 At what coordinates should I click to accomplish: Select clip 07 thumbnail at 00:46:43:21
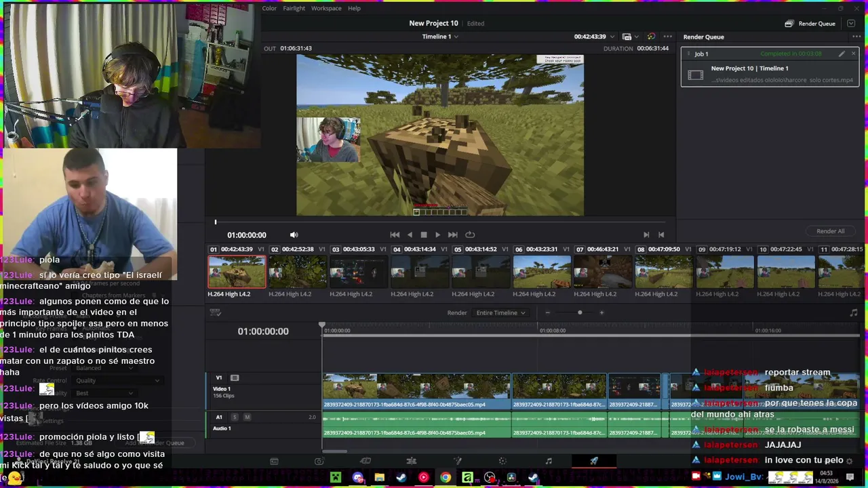(x=603, y=272)
